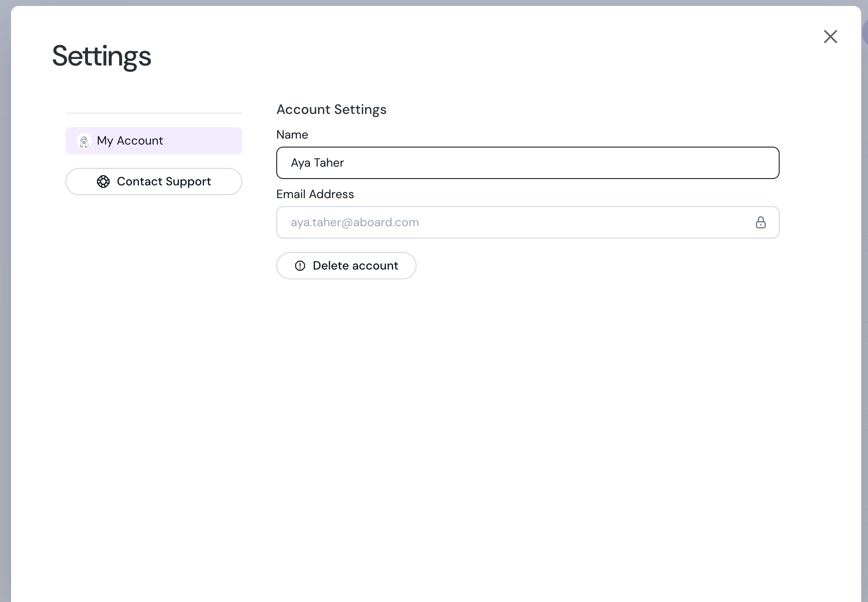Click the dimmed backdrop left of dialog
This screenshot has width=868, height=602.
pyautogui.click(x=5, y=298)
